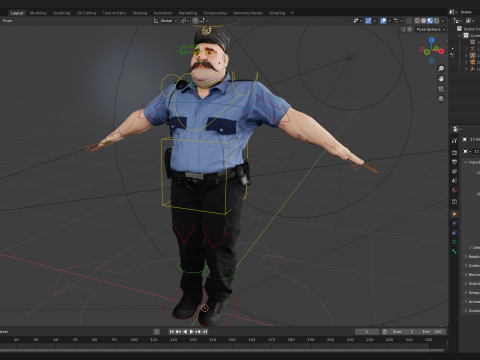The image size is (480, 360).
Task: Open the Scene properties tab
Action: click(454, 181)
